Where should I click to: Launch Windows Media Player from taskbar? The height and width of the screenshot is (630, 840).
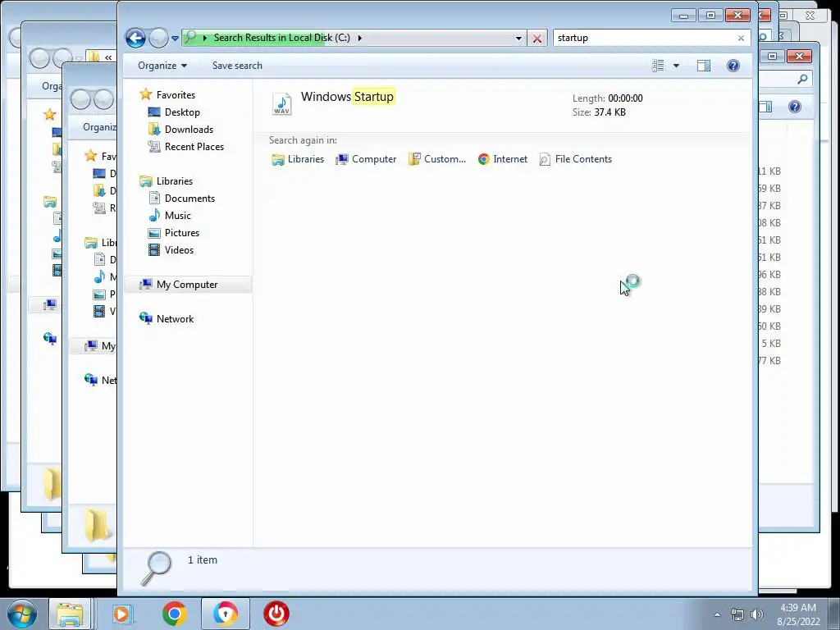point(122,614)
